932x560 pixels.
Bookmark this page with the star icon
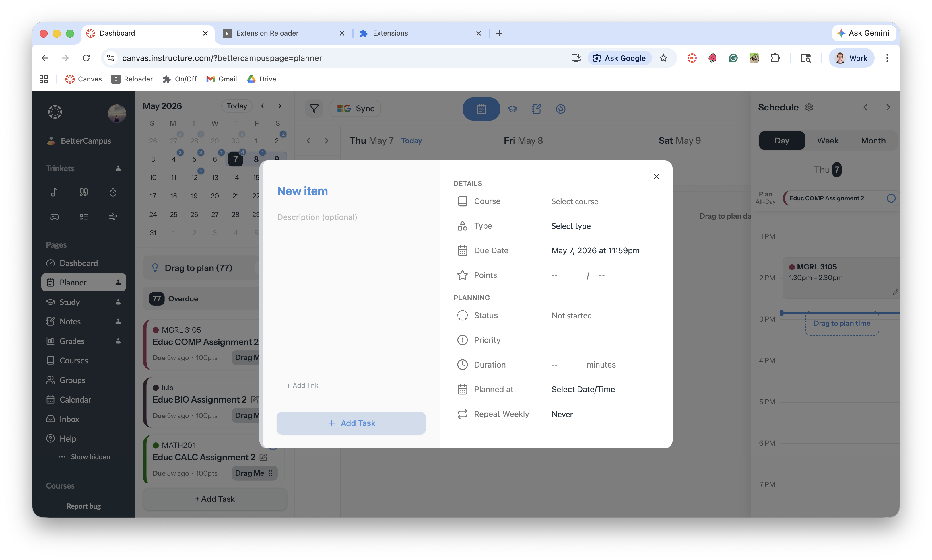[663, 58]
